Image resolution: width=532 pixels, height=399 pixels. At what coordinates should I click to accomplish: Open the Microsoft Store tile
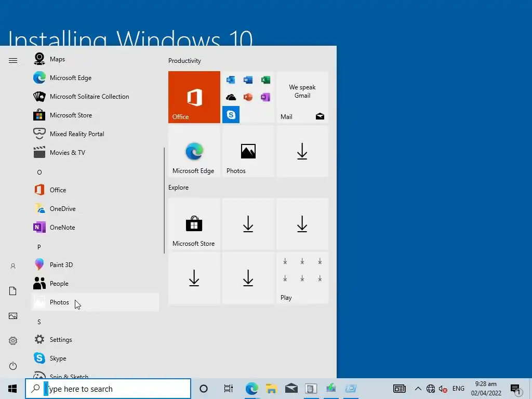point(194,224)
